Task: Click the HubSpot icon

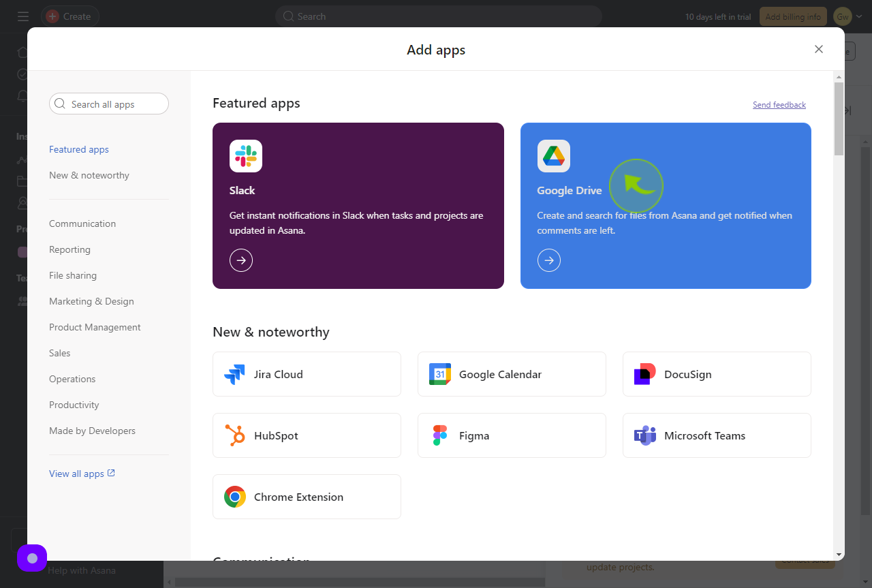Action: [x=234, y=435]
